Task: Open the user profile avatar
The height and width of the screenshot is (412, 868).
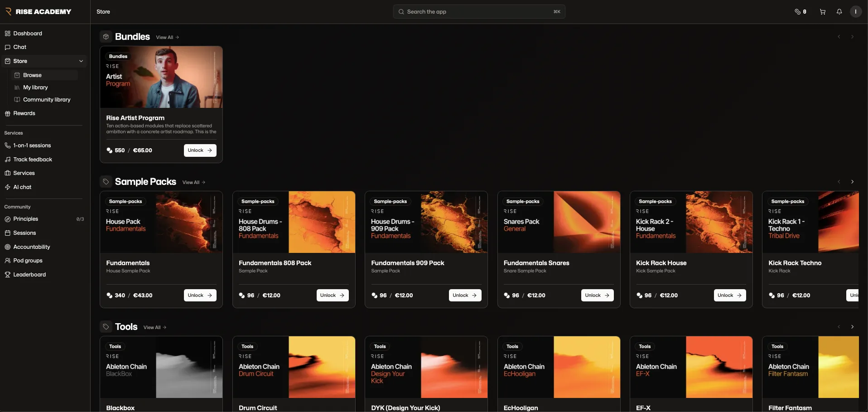Action: 855,12
